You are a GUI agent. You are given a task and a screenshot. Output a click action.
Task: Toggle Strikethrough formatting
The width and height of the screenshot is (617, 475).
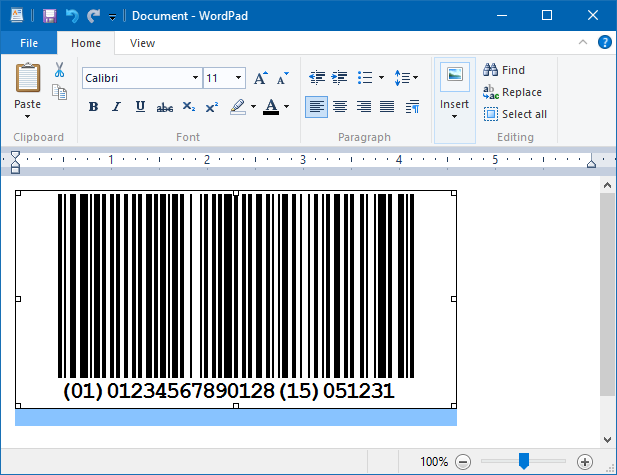pos(164,107)
